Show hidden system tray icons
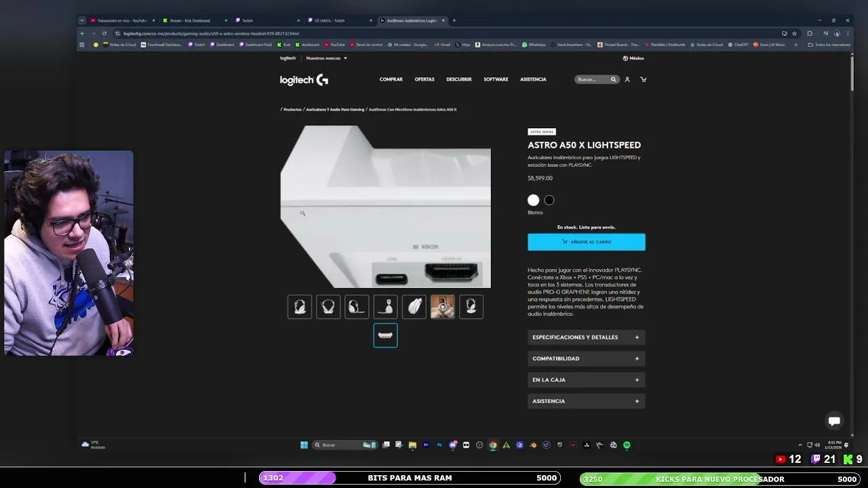The height and width of the screenshot is (488, 868). coord(800,445)
